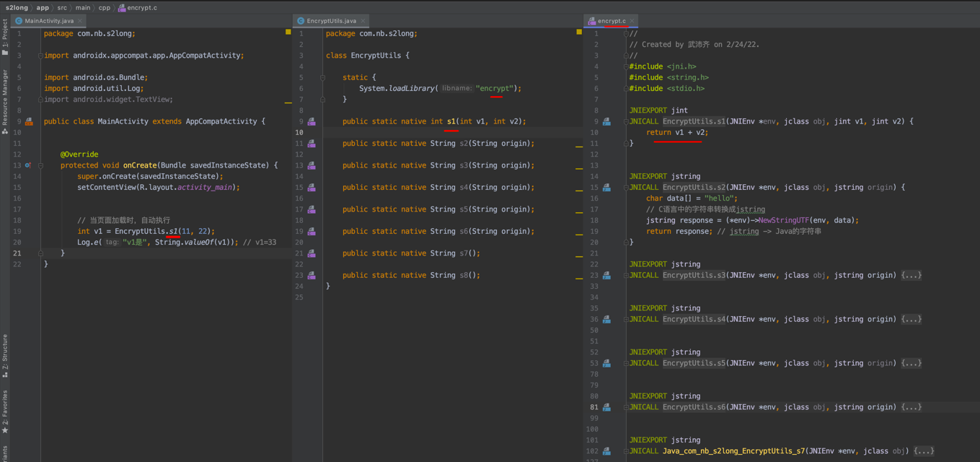Switch to the MainActivity.java tab
Viewport: 980px width, 462px height.
(48, 21)
